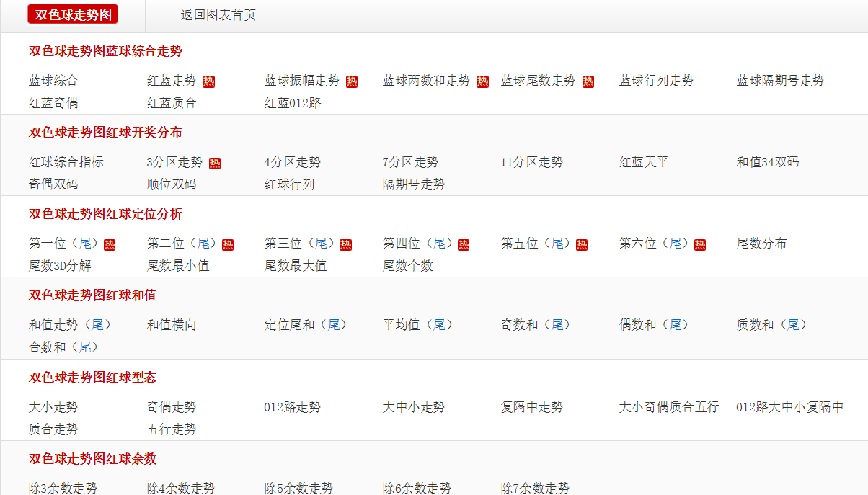Open 奇数和 link
This screenshot has height=495, width=868.
tap(520, 325)
